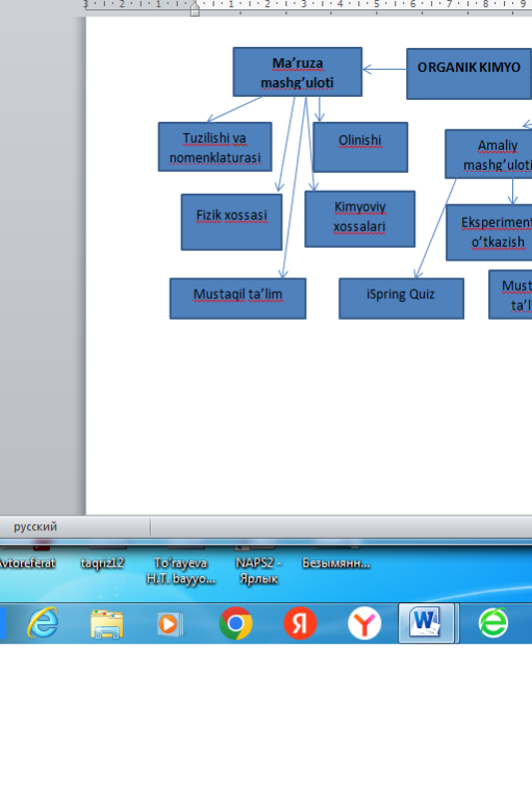Open Internet Explorer from the taskbar
532x799 pixels.
43,623
